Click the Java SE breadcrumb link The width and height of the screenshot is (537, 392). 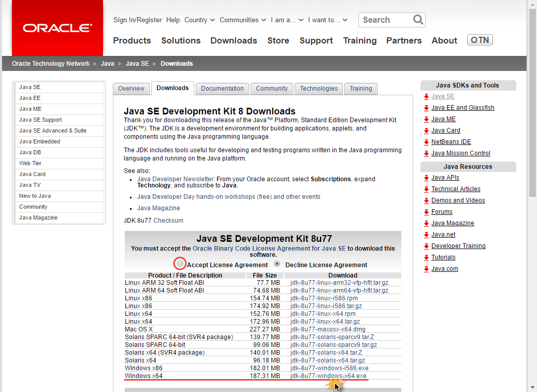[x=137, y=64]
